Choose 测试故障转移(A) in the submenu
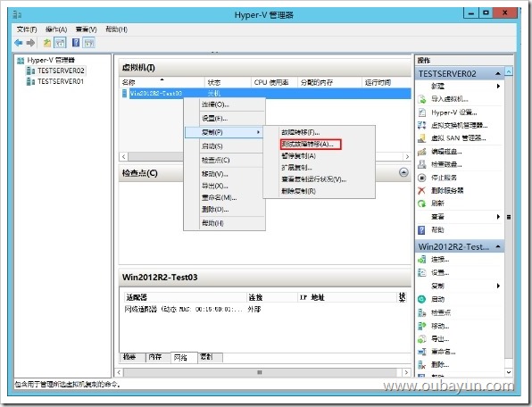The image size is (532, 407). (x=319, y=145)
